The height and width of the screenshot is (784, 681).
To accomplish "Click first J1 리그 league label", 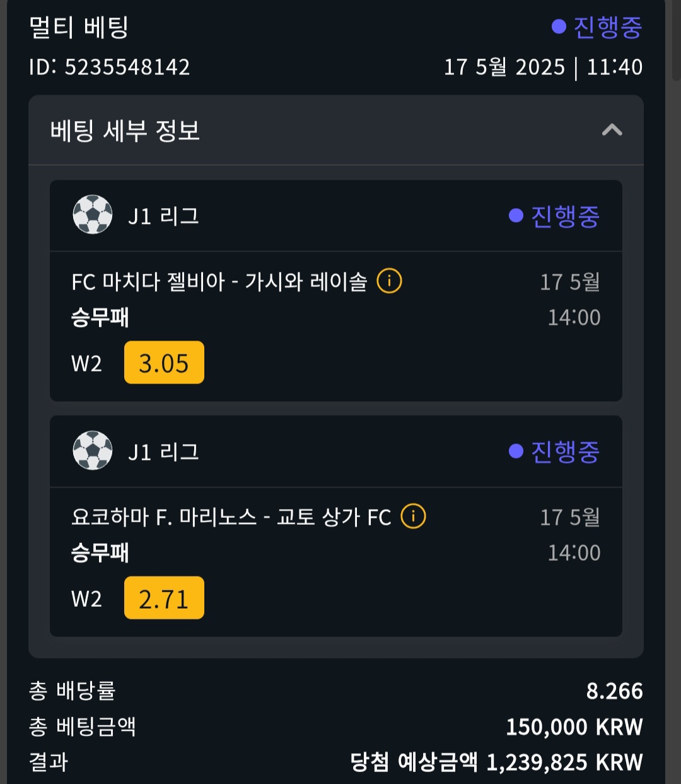I will [163, 216].
